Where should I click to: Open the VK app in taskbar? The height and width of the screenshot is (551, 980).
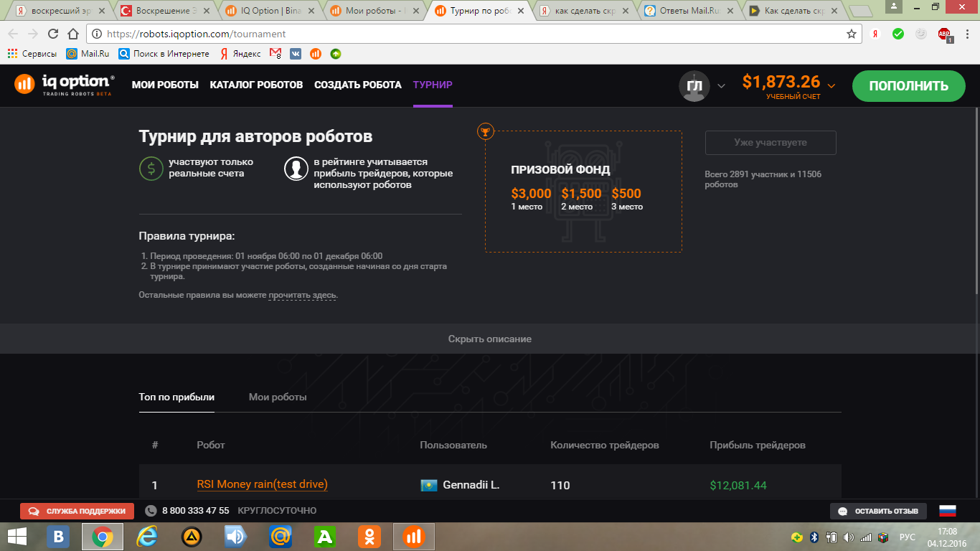pos(58,537)
